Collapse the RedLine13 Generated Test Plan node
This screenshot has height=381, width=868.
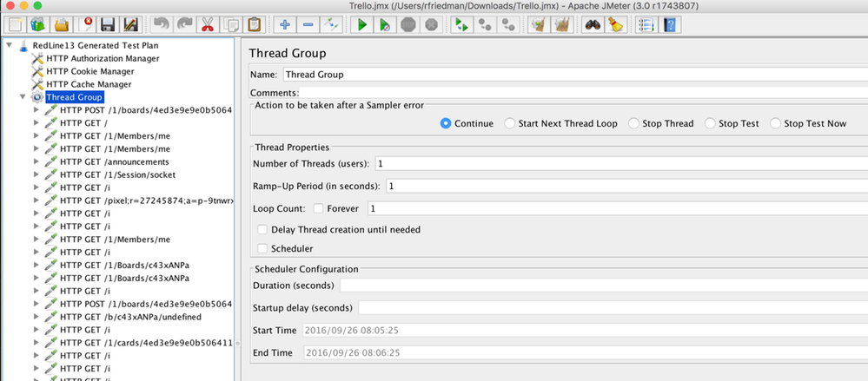(x=10, y=45)
